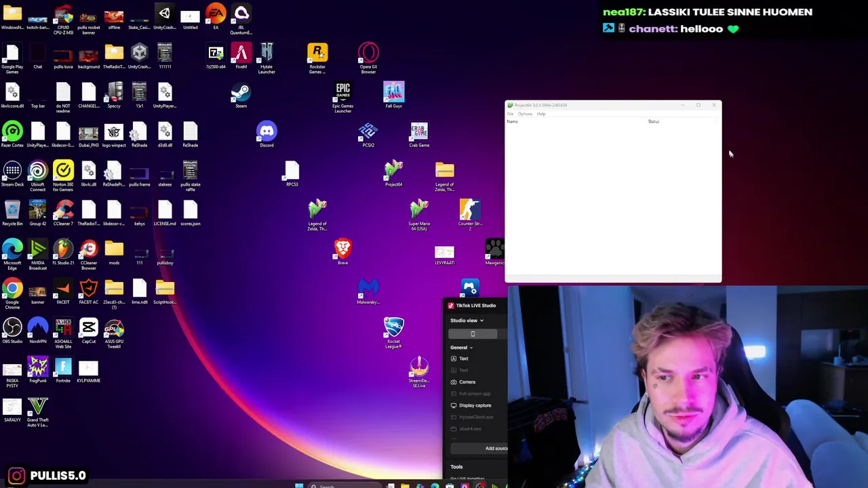Open the CapCut desktop icon
Screen dimensions: 868x488
point(89,331)
